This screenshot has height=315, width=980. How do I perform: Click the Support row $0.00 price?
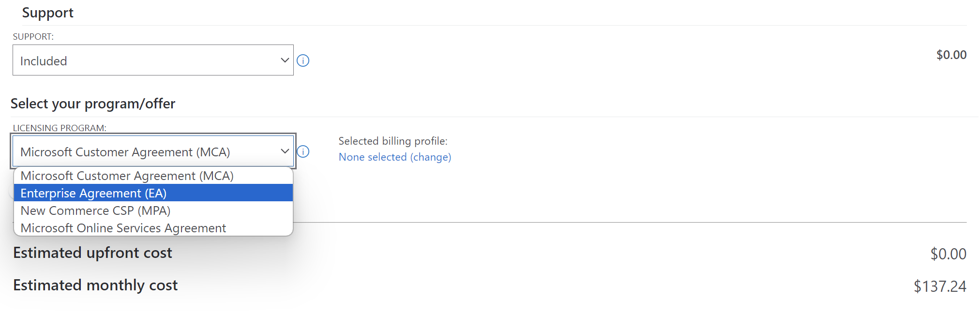pyautogui.click(x=951, y=55)
